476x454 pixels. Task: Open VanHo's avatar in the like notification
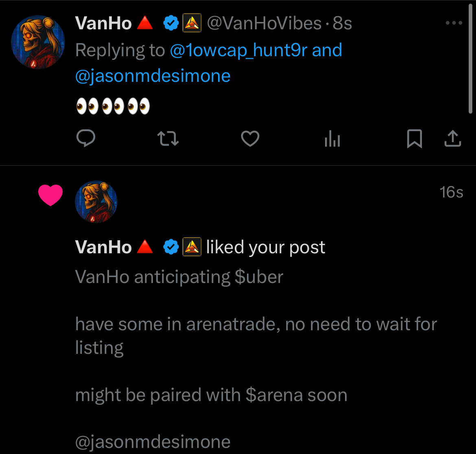(96, 202)
